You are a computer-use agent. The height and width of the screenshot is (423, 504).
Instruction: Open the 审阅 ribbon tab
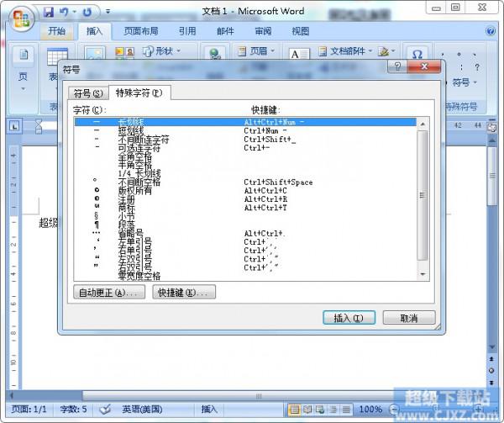[x=263, y=31]
